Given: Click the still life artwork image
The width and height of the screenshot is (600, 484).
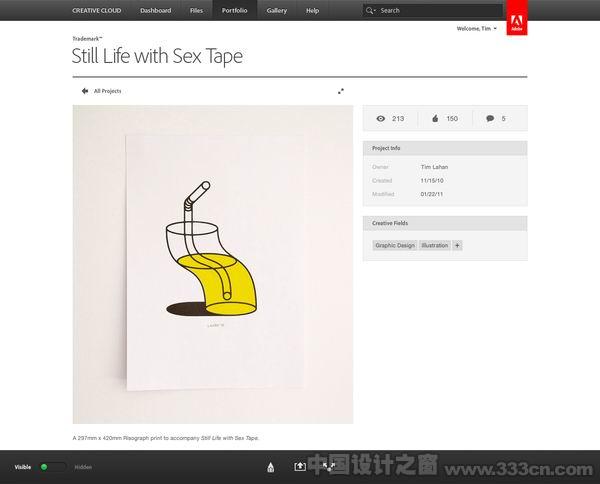Looking at the screenshot, I should click(x=213, y=264).
